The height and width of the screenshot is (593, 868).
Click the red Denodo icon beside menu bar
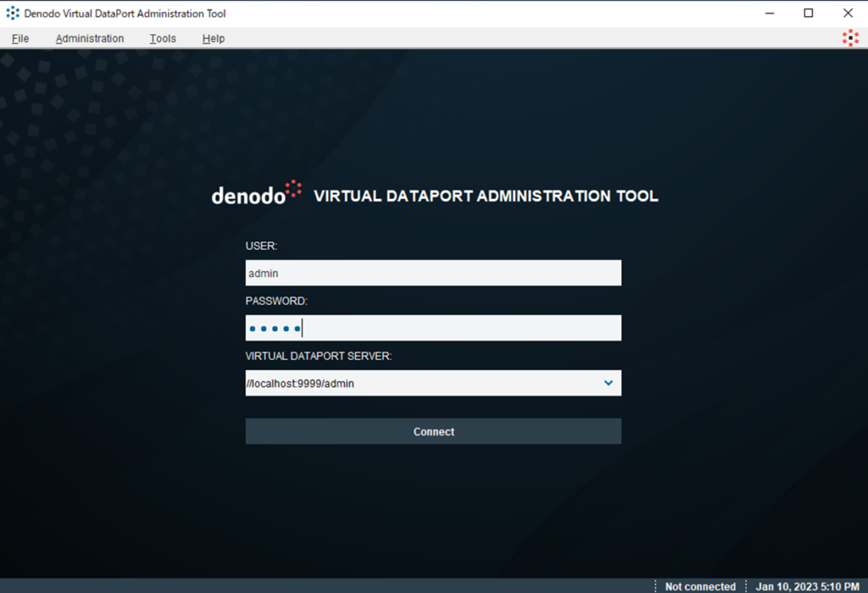coord(849,38)
